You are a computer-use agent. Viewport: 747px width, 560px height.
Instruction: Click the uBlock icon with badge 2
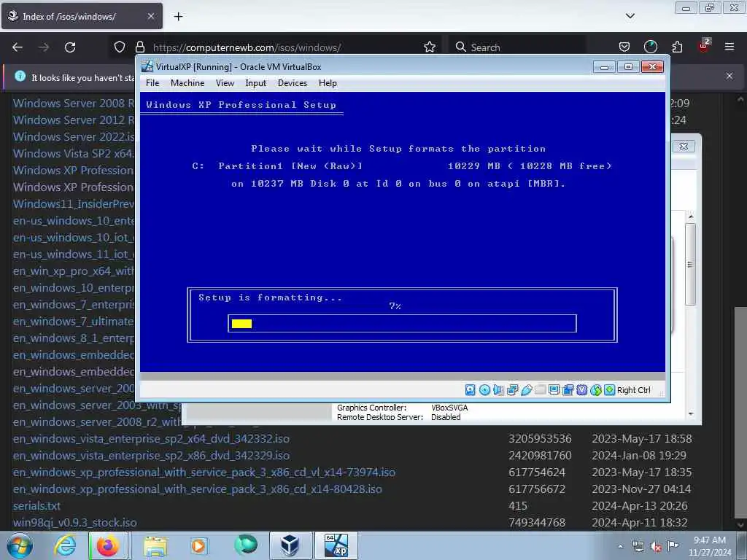(x=704, y=46)
